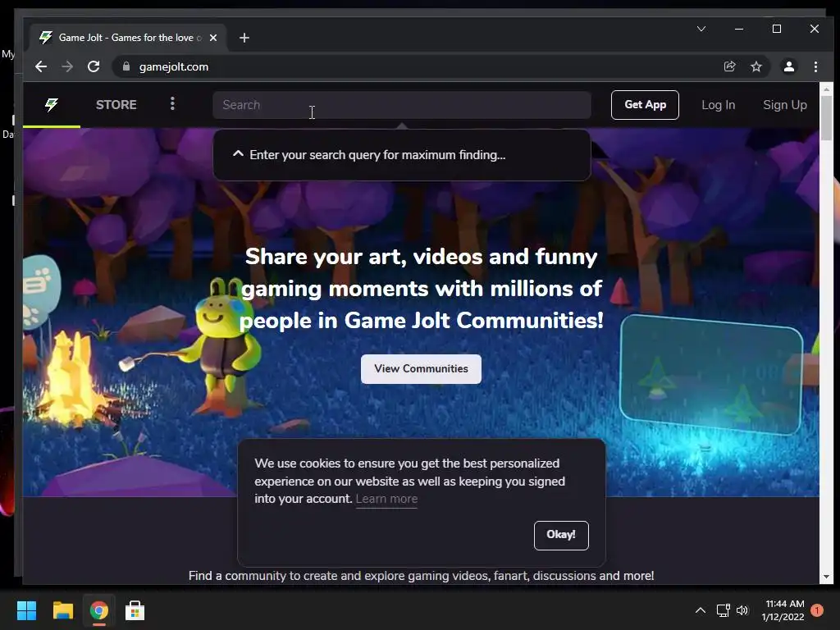Bookmark this page with the star icon
The height and width of the screenshot is (630, 840).
[756, 66]
